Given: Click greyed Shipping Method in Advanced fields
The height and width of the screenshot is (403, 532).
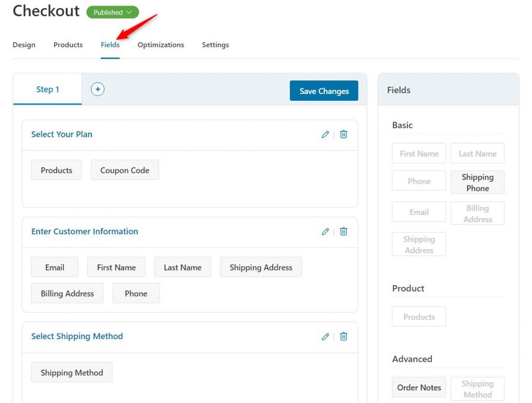Looking at the screenshot, I should [477, 389].
